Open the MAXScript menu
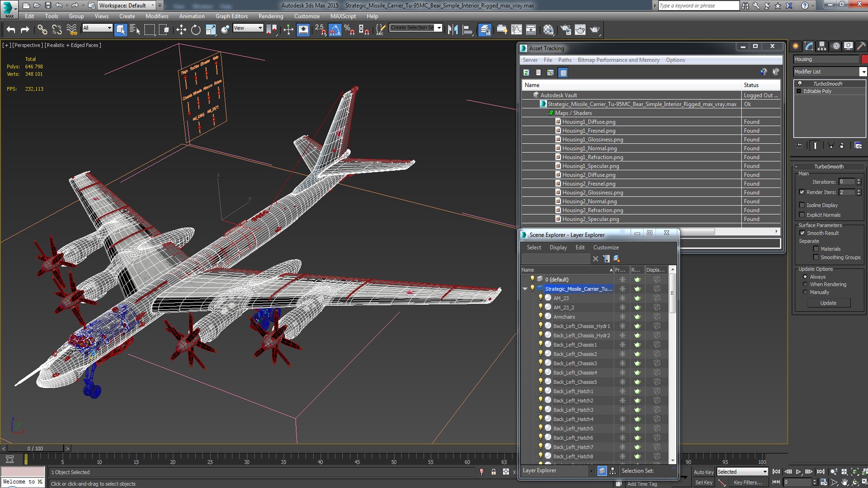868x488 pixels. (x=343, y=16)
